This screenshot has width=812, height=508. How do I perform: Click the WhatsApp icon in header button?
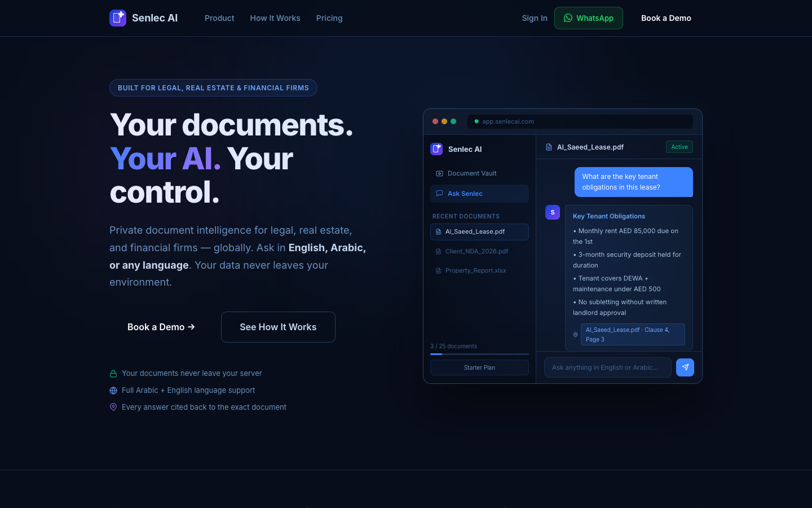568,18
